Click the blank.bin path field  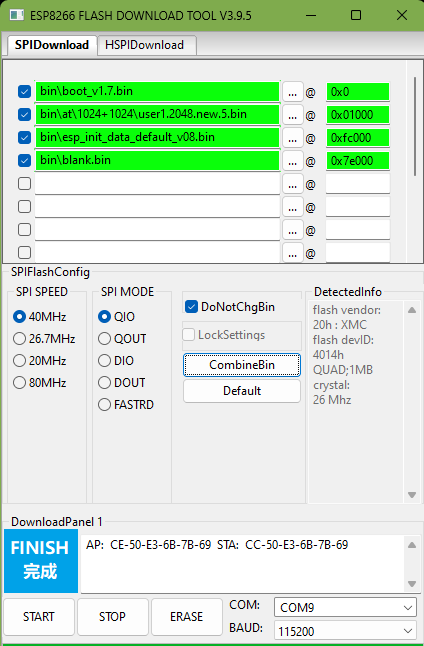click(157, 160)
